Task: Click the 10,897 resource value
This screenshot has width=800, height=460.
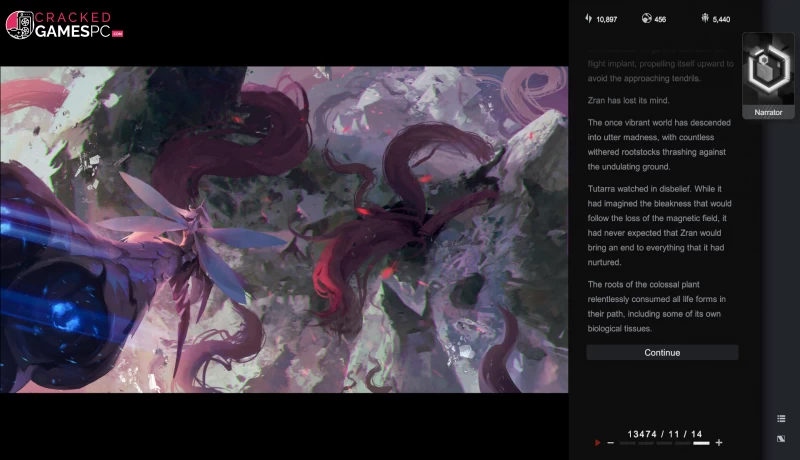Action: coord(607,19)
